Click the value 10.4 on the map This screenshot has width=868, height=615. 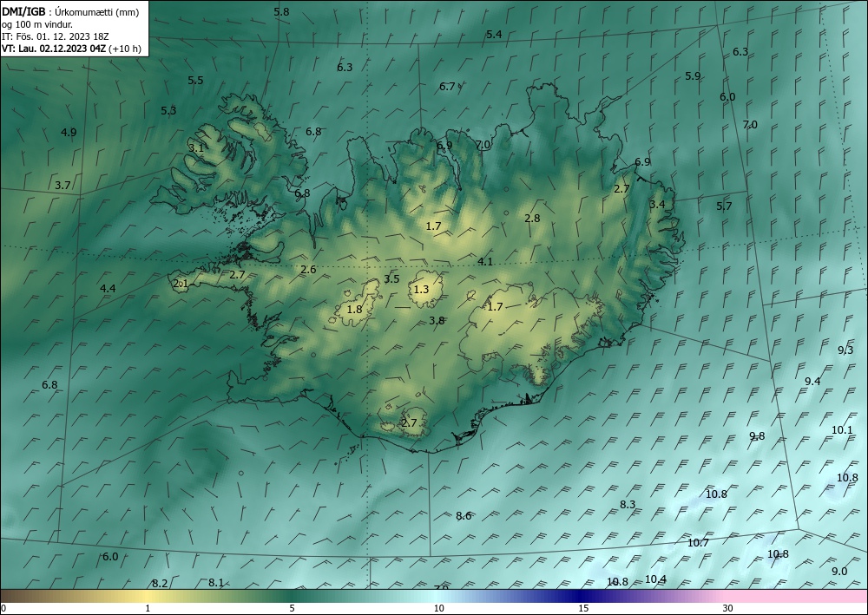[655, 579]
